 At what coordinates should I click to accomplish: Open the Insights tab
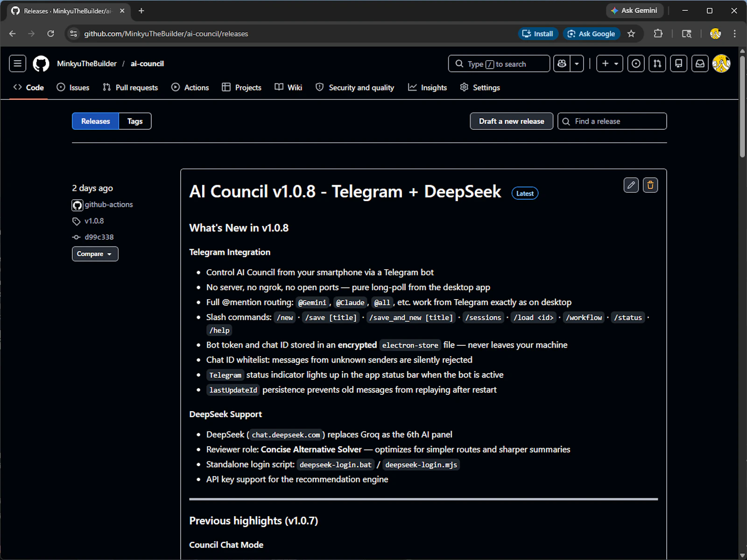coord(427,87)
